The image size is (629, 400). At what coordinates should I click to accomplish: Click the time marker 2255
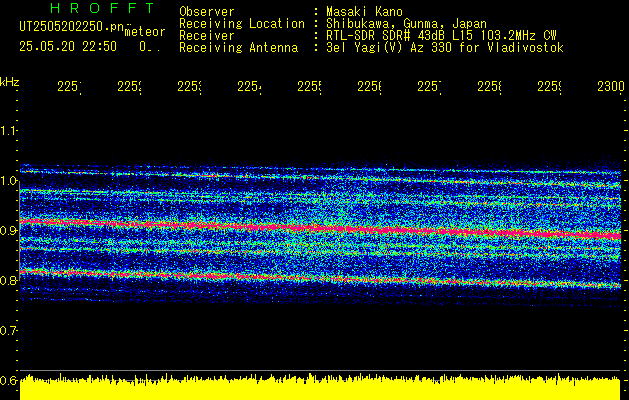[309, 86]
